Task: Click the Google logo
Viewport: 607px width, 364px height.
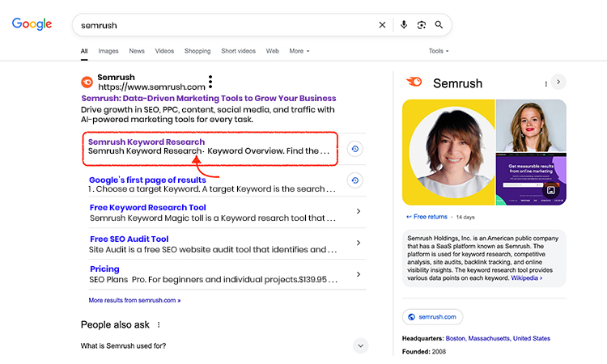Action: click(x=32, y=24)
